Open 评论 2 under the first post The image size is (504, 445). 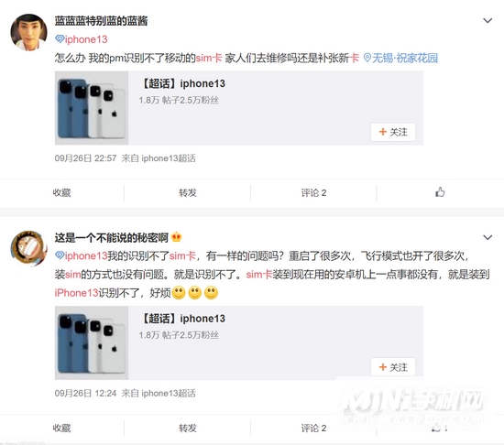click(x=313, y=192)
